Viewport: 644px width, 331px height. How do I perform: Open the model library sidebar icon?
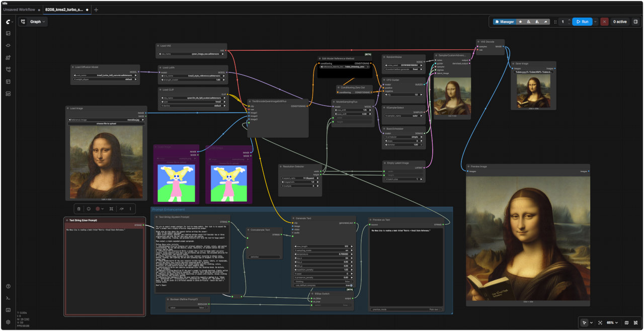[x=8, y=57]
